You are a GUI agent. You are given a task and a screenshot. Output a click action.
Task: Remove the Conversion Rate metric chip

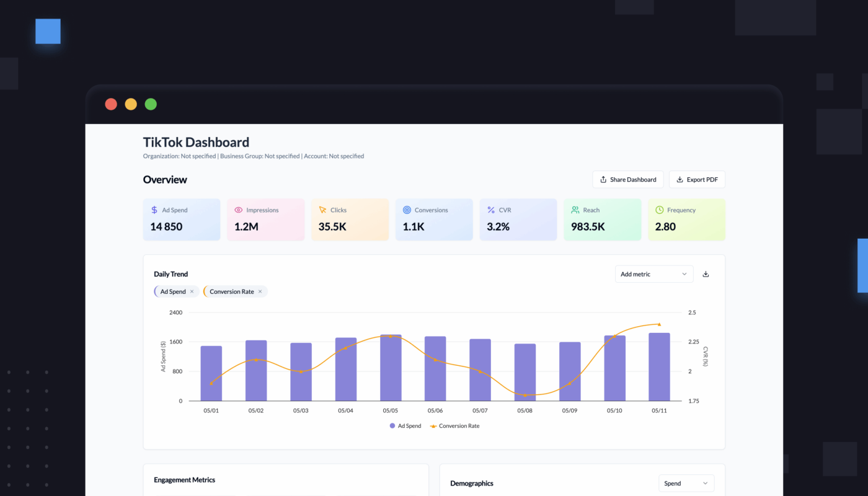[260, 291]
